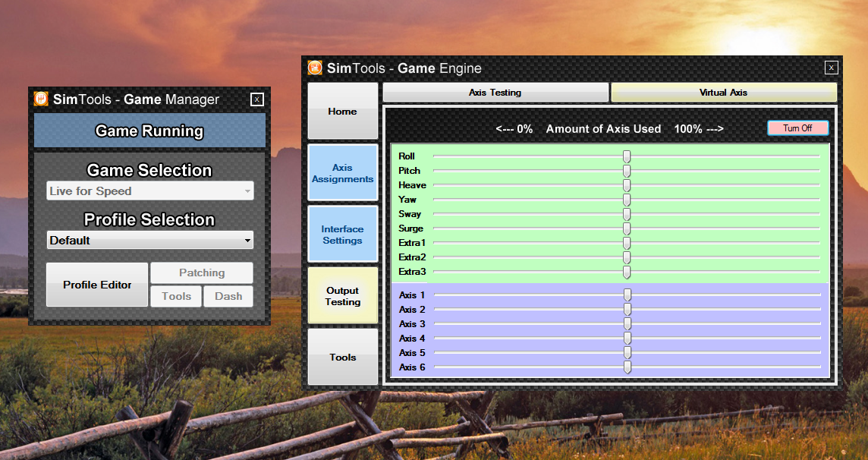Open Axis Assignments section

(x=343, y=173)
